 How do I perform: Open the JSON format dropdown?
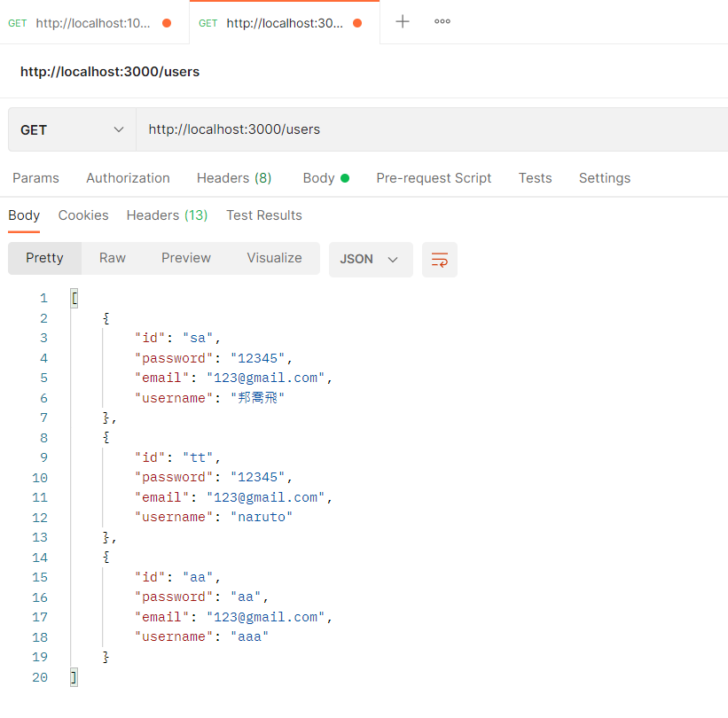[370, 259]
